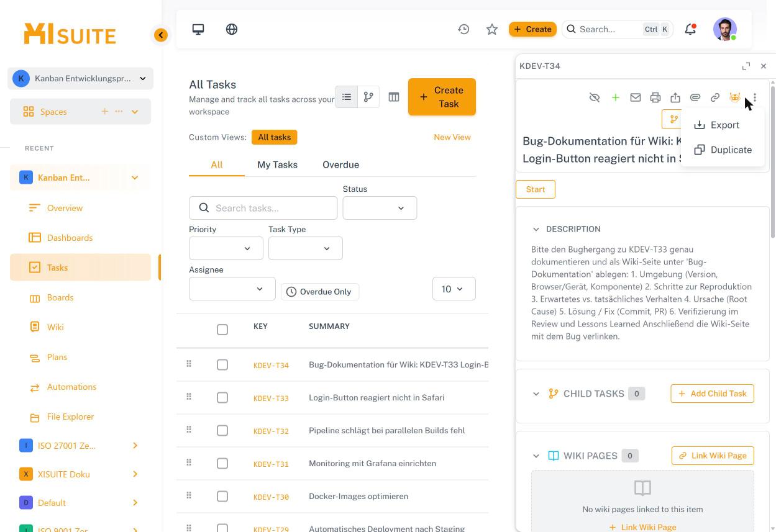Viewport: 776px width, 532px height.
Task: Click the paperclip attachment icon
Action: (x=695, y=97)
